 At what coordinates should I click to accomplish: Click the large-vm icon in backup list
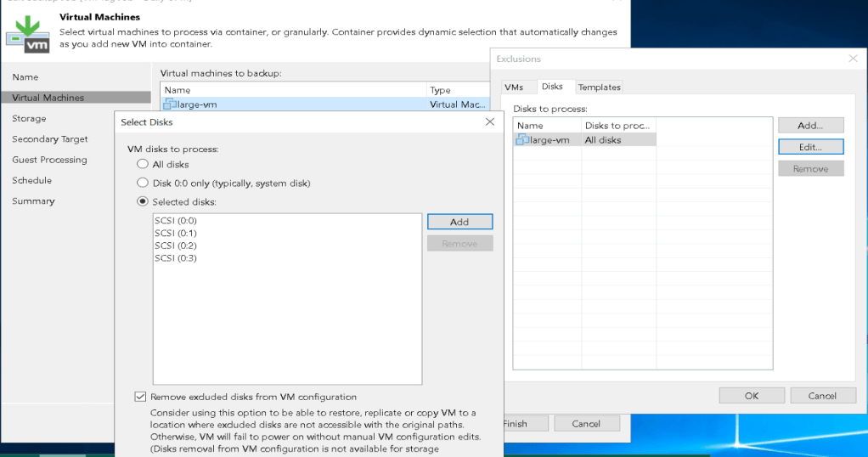pyautogui.click(x=169, y=104)
